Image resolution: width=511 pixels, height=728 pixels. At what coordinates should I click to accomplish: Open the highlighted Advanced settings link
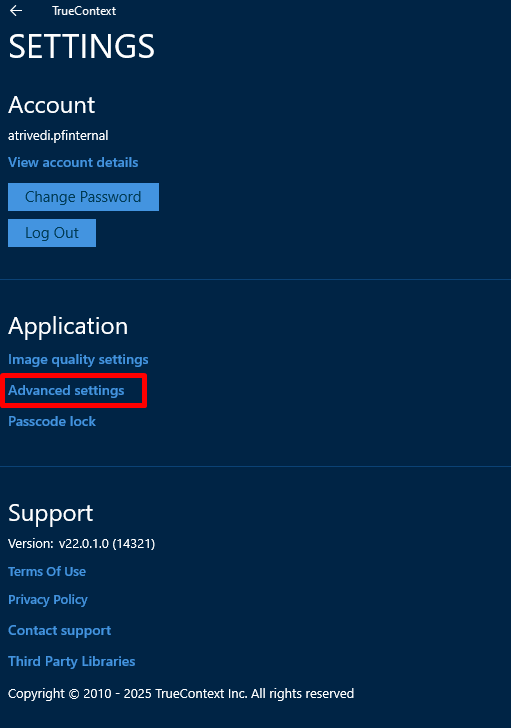click(x=66, y=390)
